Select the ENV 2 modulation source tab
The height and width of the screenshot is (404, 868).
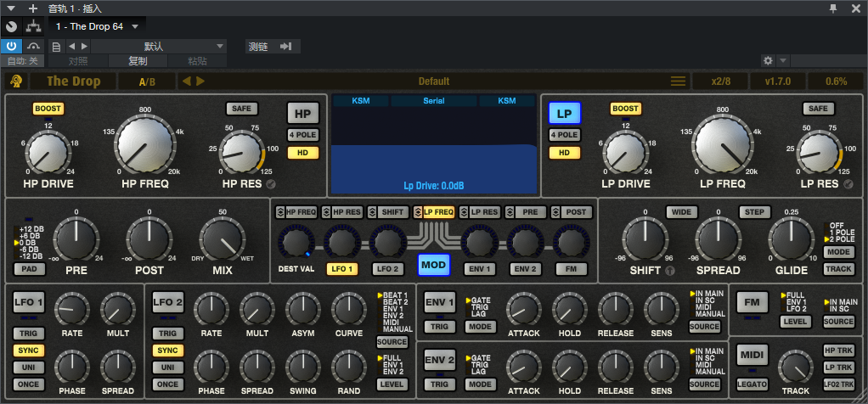(x=526, y=269)
